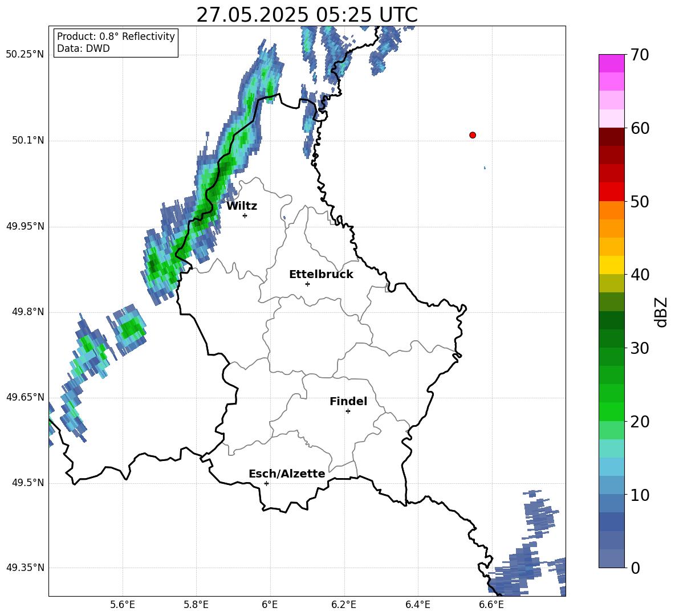Select the Wiltz city label
Screen dimensions: 675x616
tap(242, 206)
